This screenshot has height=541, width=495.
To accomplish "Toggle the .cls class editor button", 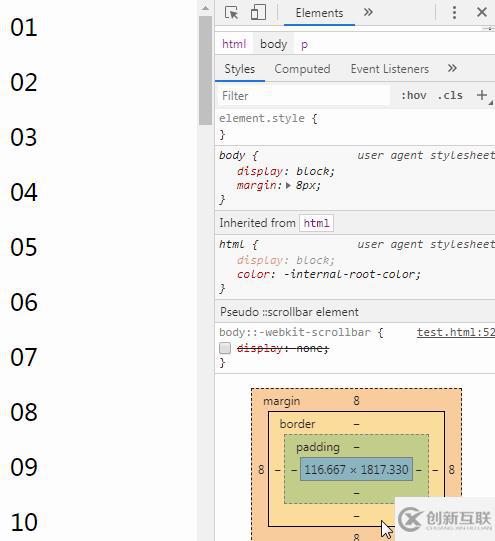I will click(x=450, y=96).
